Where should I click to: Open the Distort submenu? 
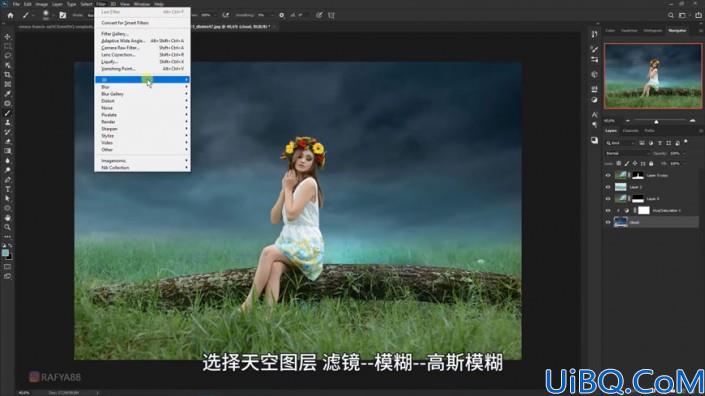(x=143, y=101)
